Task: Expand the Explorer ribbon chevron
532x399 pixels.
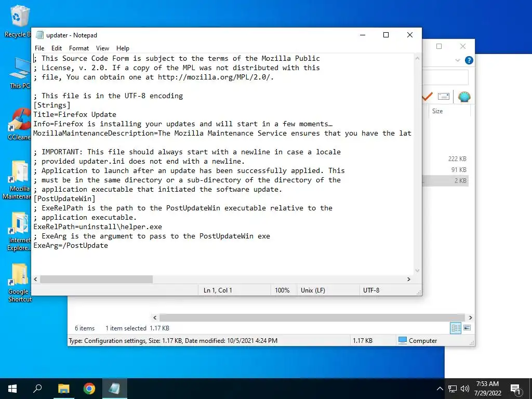Action: click(457, 60)
